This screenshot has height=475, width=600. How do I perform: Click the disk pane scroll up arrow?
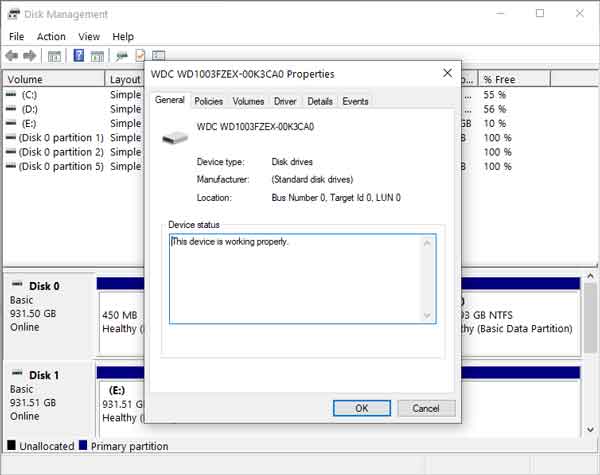(590, 276)
